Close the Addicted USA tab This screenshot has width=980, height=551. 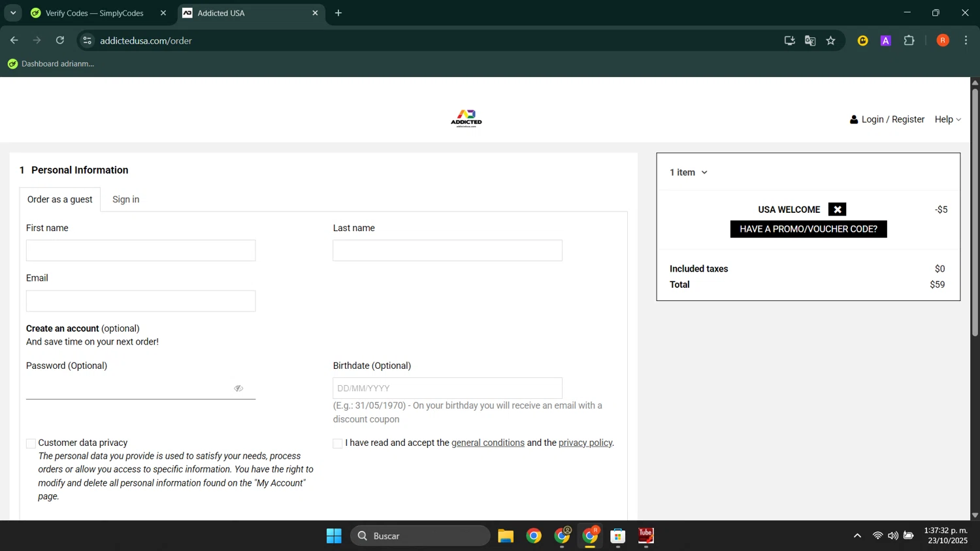(x=315, y=13)
